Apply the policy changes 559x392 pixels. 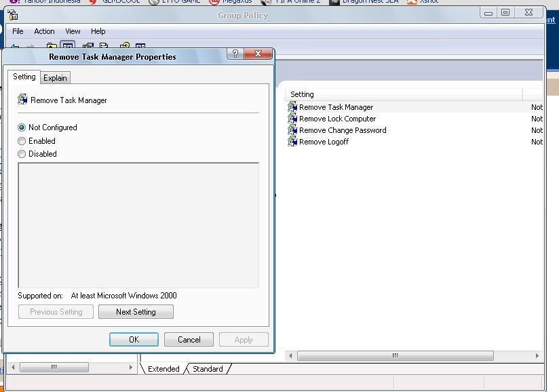244,339
